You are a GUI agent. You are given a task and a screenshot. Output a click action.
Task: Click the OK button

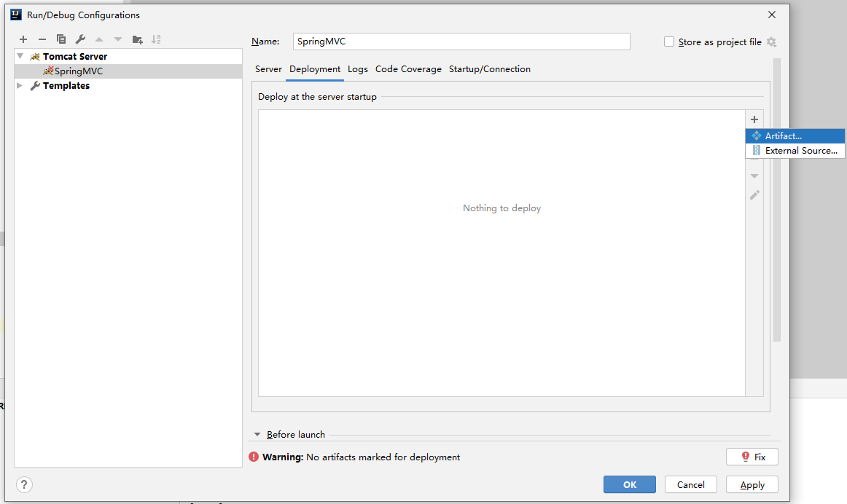630,484
